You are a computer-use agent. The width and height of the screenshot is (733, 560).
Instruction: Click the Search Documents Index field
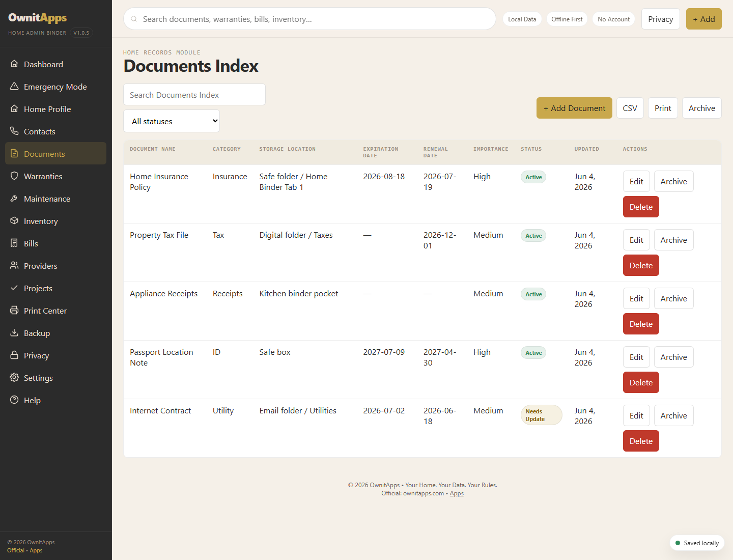click(x=194, y=95)
